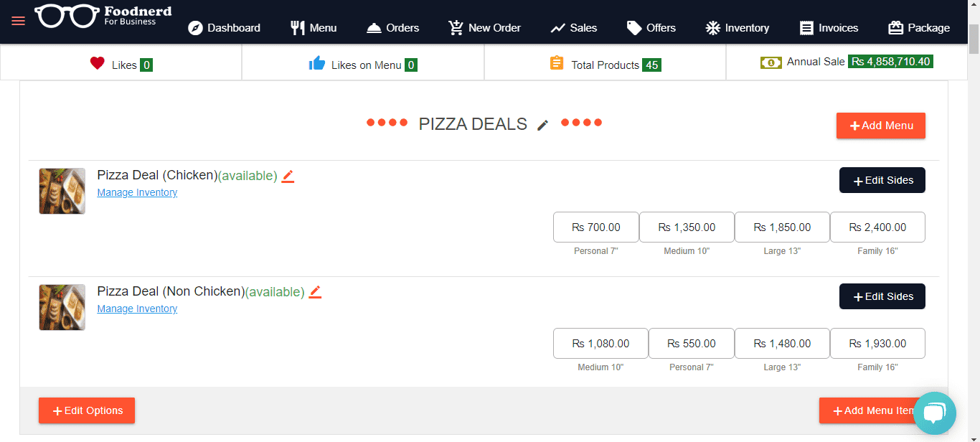
Task: Click Edit Sides for Pizza Deal (Chicken)
Action: pos(882,180)
